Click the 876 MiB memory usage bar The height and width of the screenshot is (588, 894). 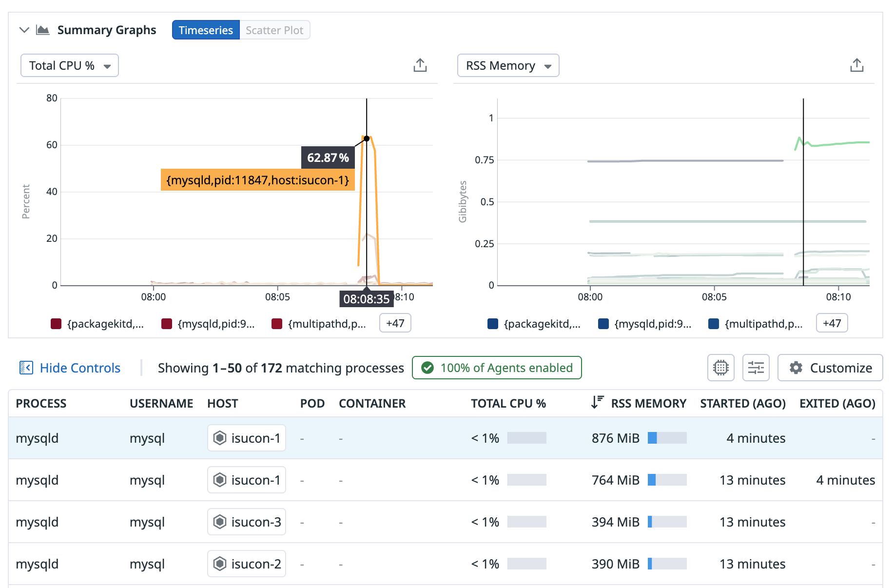[x=667, y=438]
